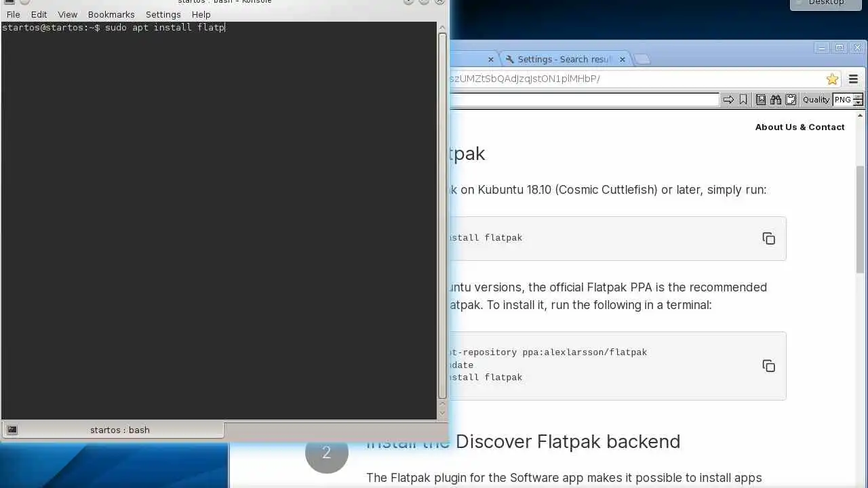Click the 'Install the Discover Flatpak backend' heading
This screenshot has height=488, width=868.
pyautogui.click(x=523, y=442)
